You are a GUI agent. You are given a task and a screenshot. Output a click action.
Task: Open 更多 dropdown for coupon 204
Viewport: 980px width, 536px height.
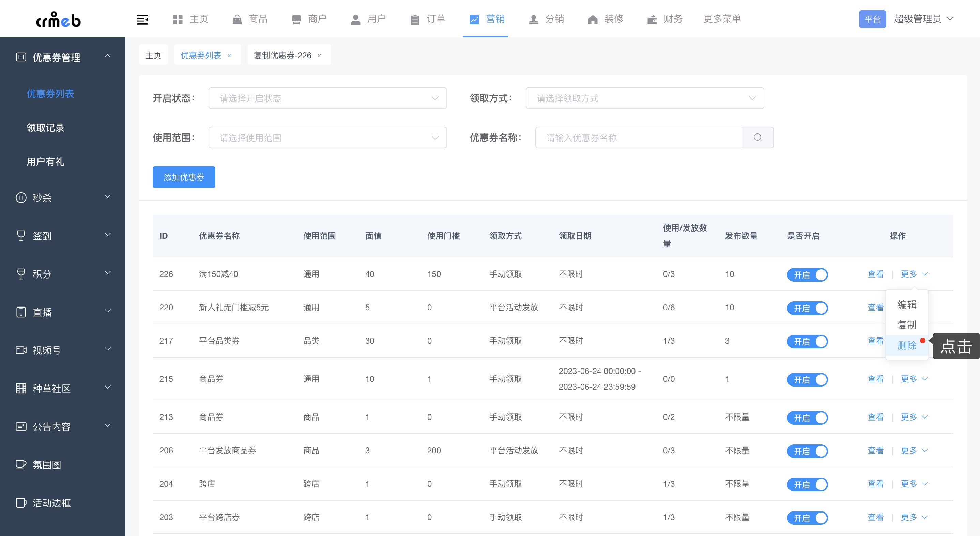click(x=914, y=484)
